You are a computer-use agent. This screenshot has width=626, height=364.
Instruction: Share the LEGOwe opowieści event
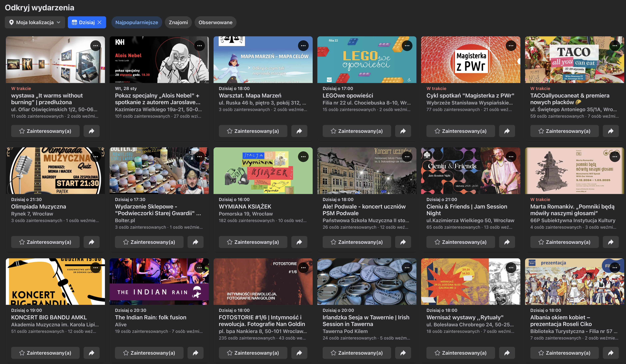pos(403,131)
